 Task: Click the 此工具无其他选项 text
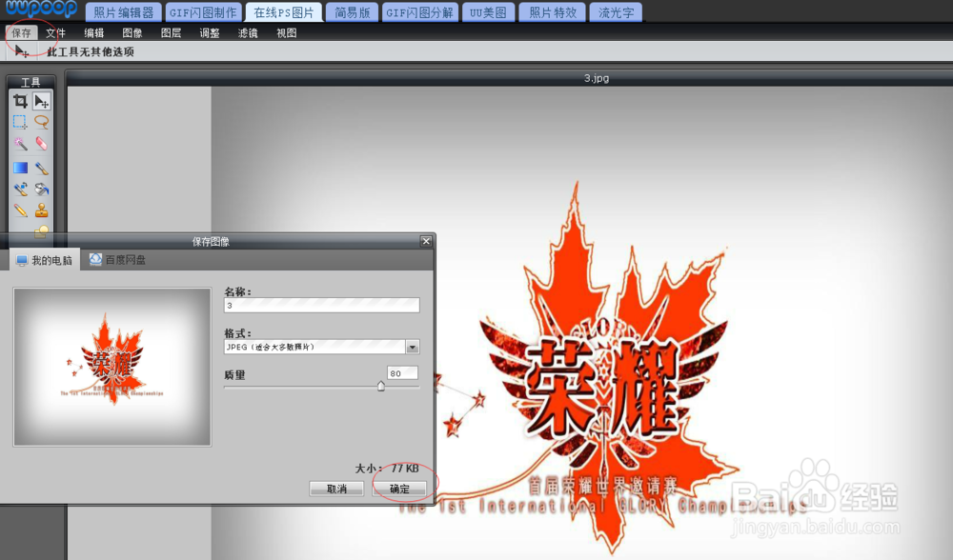(x=91, y=51)
